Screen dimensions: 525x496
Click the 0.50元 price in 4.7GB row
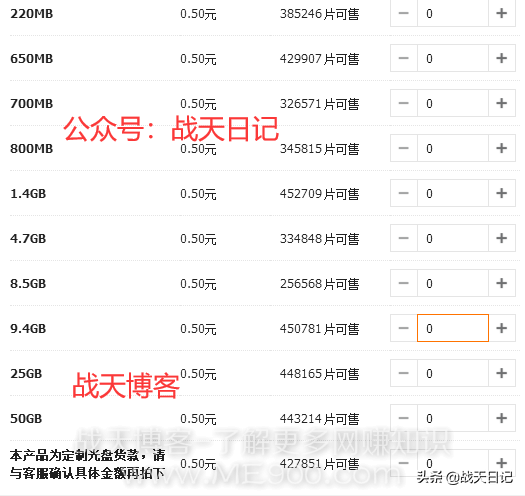[x=198, y=238]
